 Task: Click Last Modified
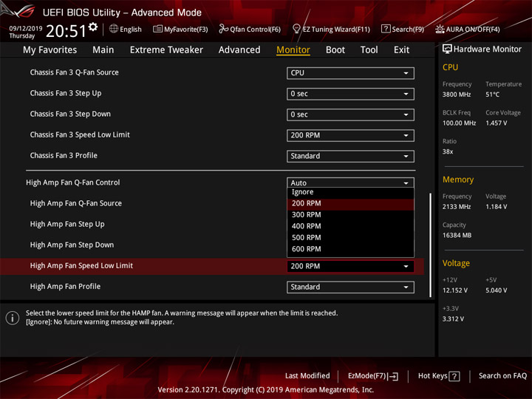[x=307, y=376]
